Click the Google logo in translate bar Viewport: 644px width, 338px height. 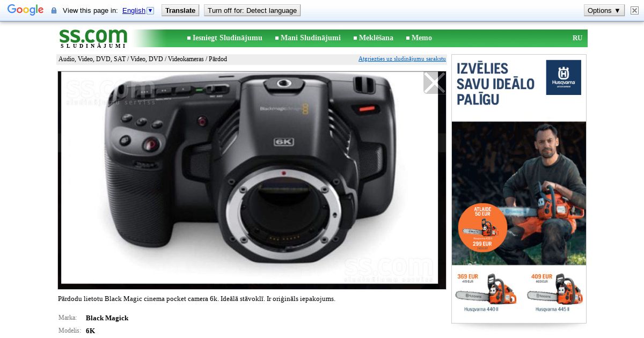(25, 10)
